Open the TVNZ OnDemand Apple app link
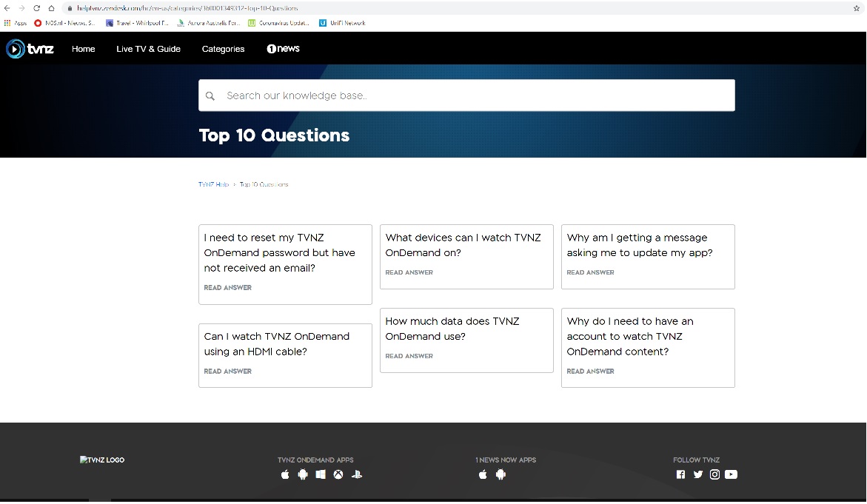 pyautogui.click(x=285, y=474)
